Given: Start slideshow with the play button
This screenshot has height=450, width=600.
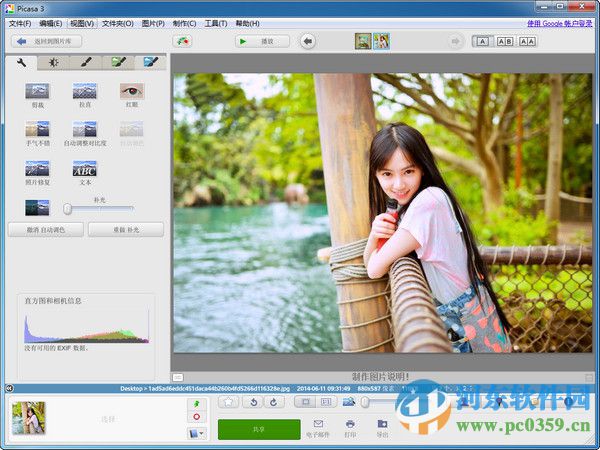Looking at the screenshot, I should 262,41.
